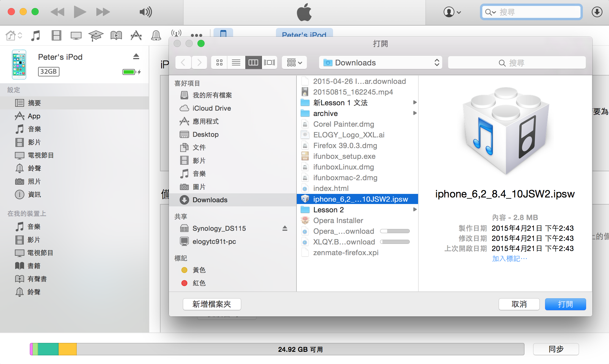Click the 加入標記… link
Image resolution: width=609 pixels, height=364 pixels.
[509, 259]
